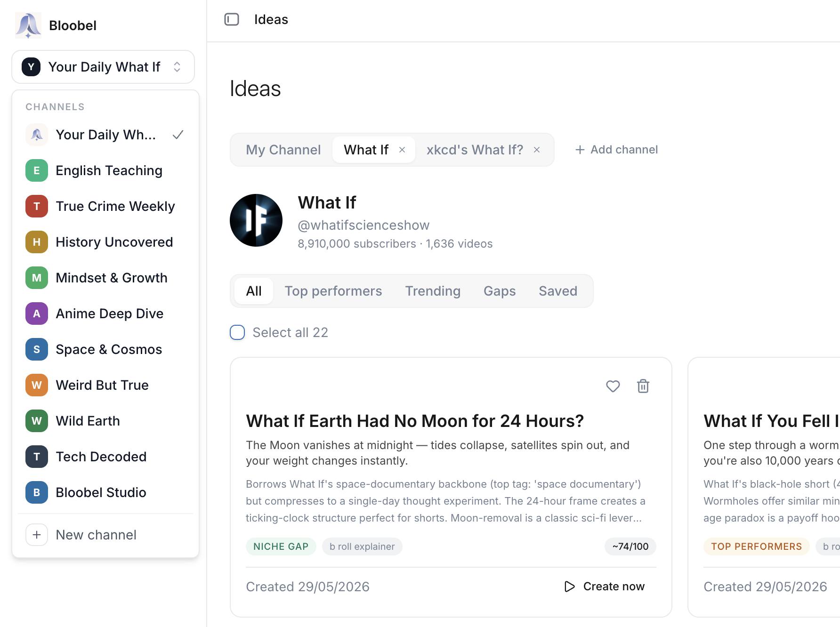Click the Tech Decoded T avatar

pos(37,457)
